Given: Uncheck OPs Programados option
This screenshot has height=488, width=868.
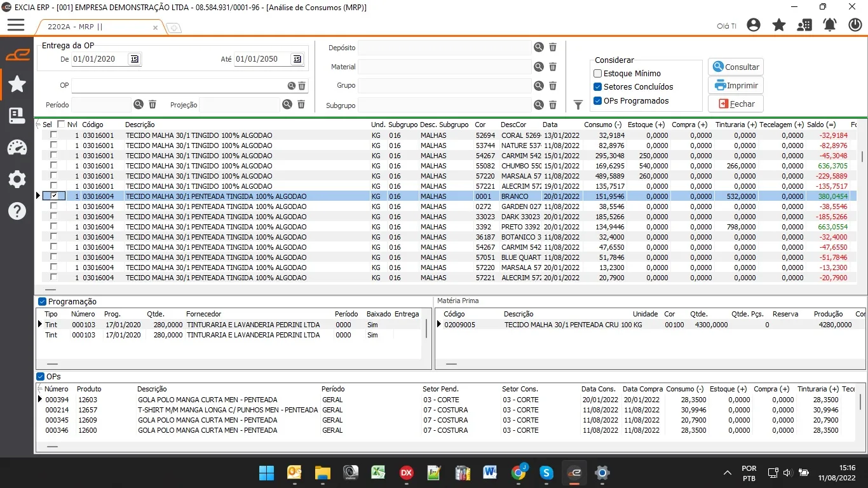Looking at the screenshot, I should coord(597,101).
